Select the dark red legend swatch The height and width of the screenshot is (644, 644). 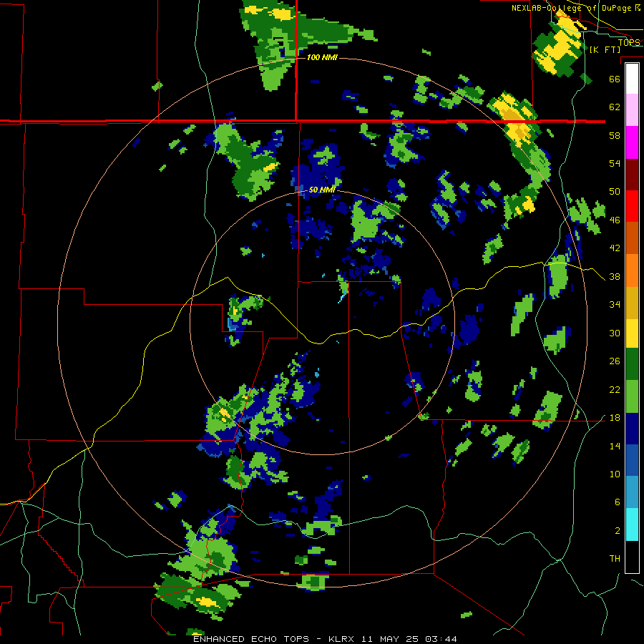tap(632, 174)
